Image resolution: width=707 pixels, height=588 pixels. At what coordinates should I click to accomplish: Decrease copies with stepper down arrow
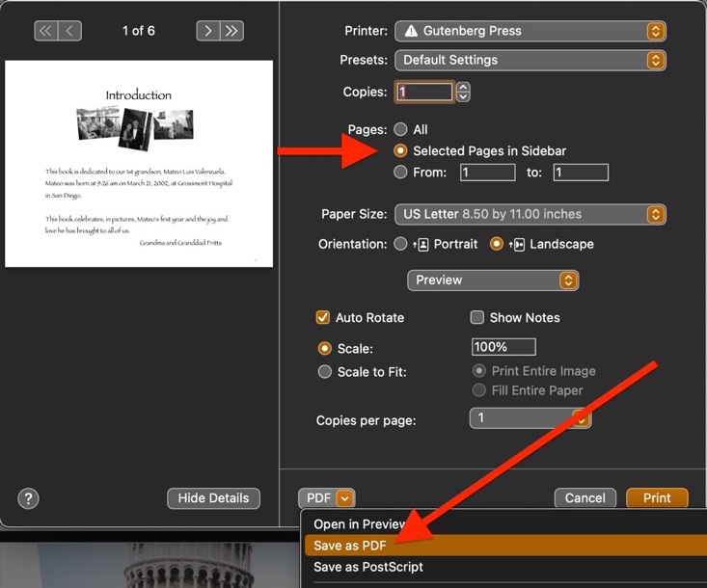(463, 96)
